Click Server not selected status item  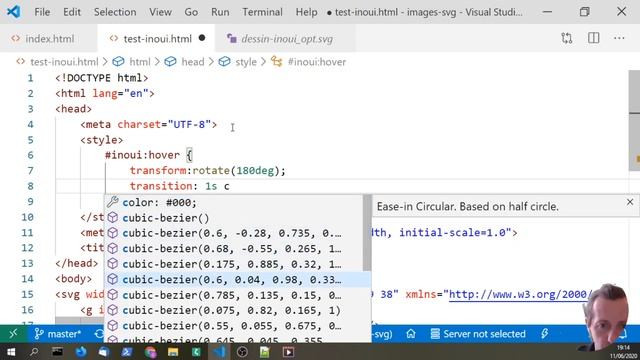(478, 334)
